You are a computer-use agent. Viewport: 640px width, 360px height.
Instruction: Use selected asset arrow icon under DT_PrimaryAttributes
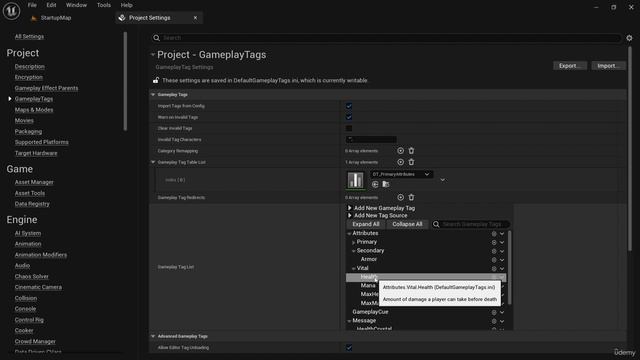click(x=375, y=184)
